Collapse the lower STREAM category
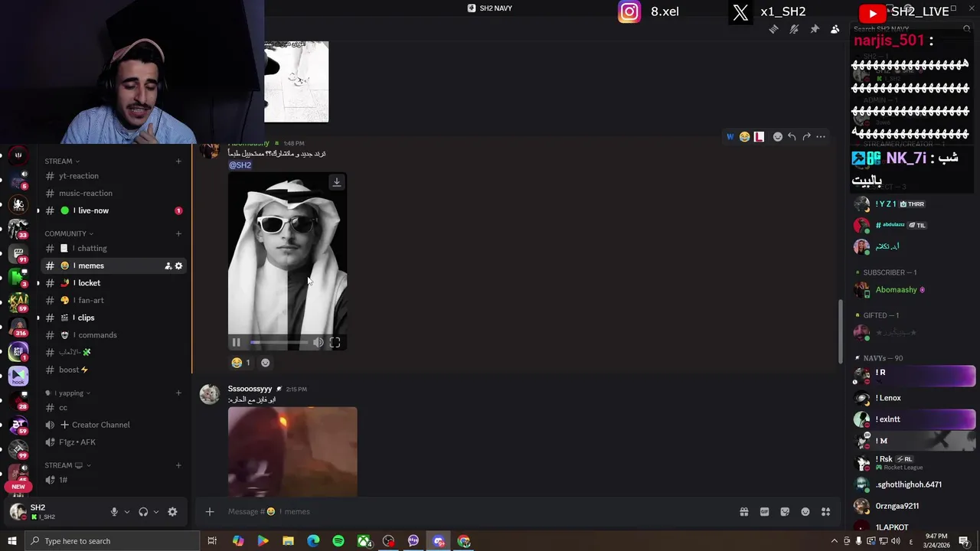The height and width of the screenshot is (551, 980). (x=67, y=465)
